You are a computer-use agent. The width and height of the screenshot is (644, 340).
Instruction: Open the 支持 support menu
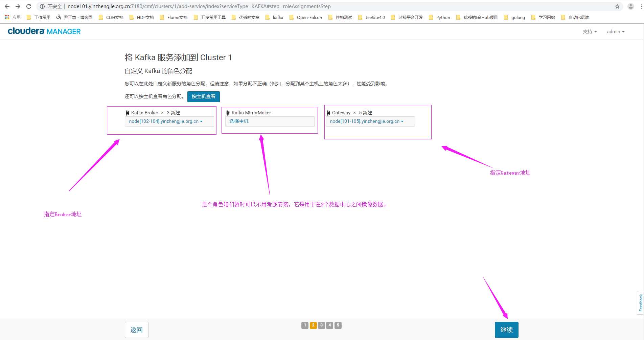coord(590,31)
